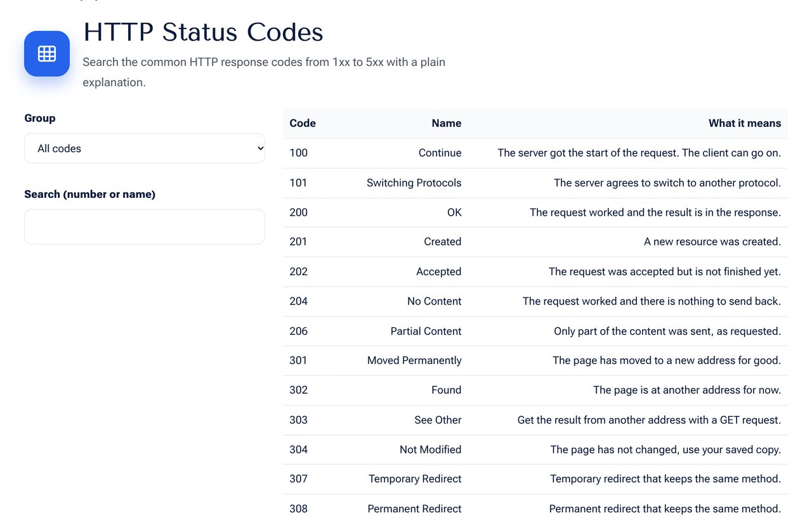Open the Group dropdown showing All codes
This screenshot has height=520, width=812.
point(145,148)
